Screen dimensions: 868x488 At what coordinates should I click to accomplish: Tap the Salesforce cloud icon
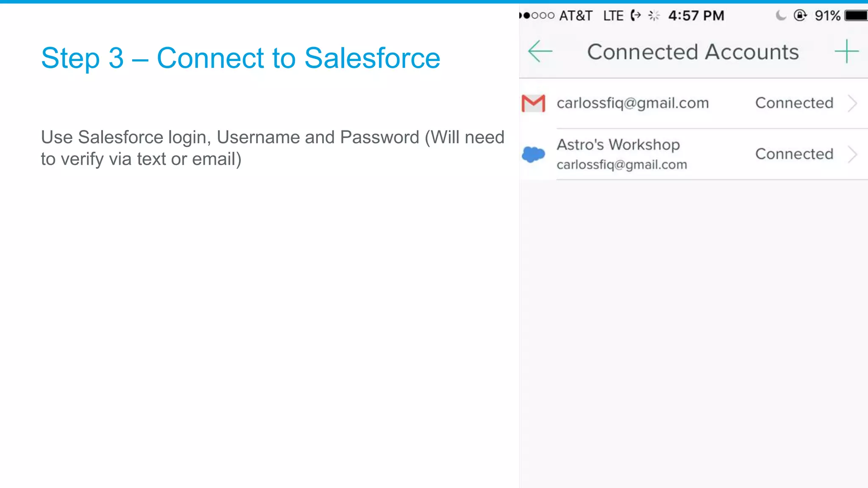click(x=533, y=154)
